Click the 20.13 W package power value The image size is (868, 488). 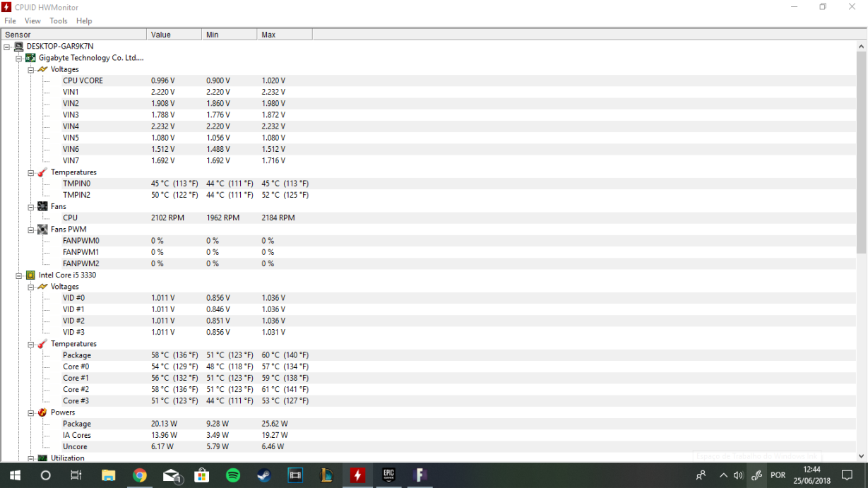[x=164, y=424]
